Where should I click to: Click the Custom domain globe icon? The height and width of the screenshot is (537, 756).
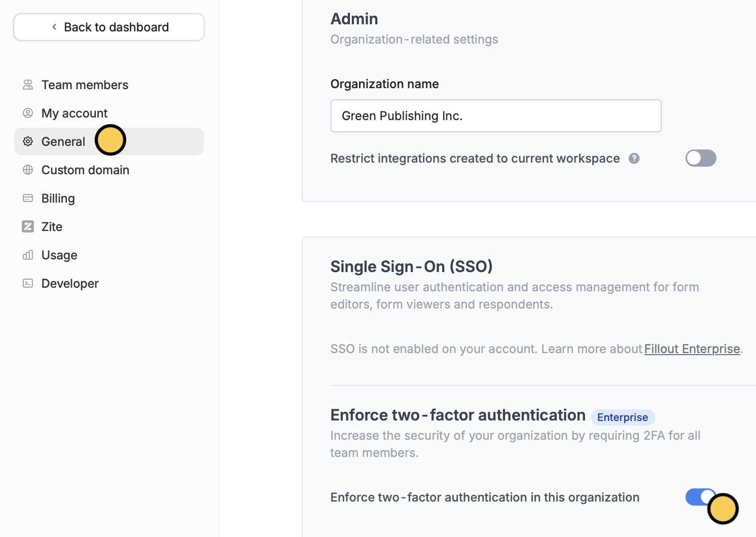(x=28, y=170)
